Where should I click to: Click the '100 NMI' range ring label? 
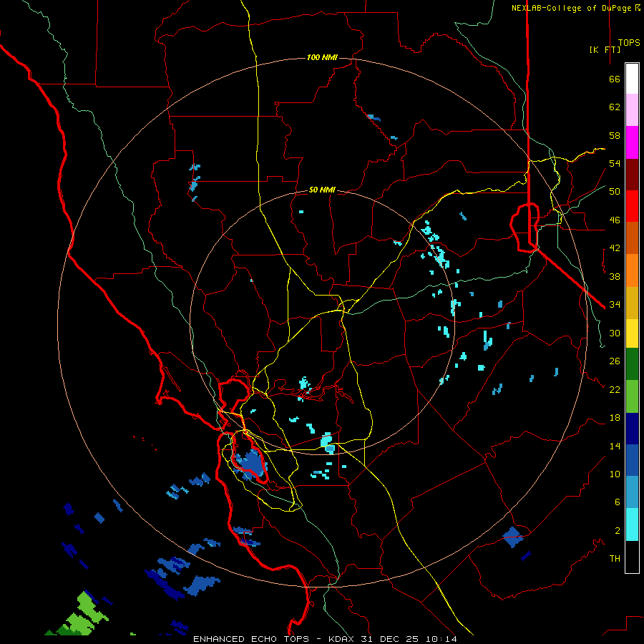click(322, 57)
